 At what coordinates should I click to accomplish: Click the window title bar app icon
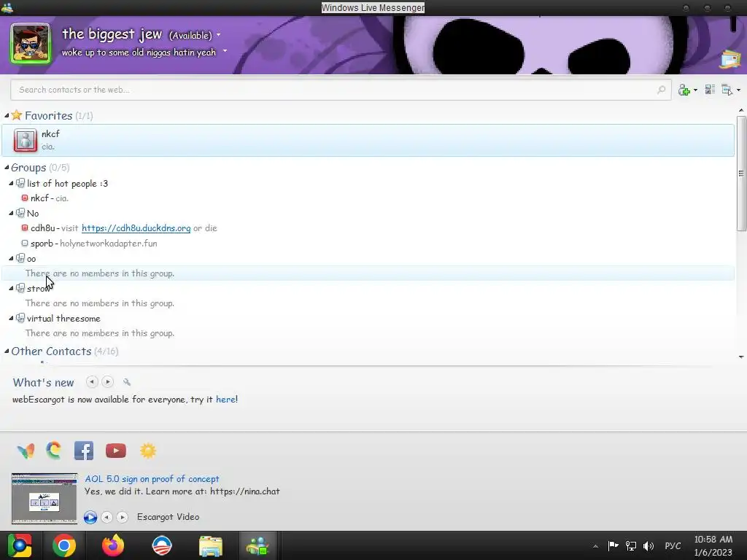pos(7,7)
